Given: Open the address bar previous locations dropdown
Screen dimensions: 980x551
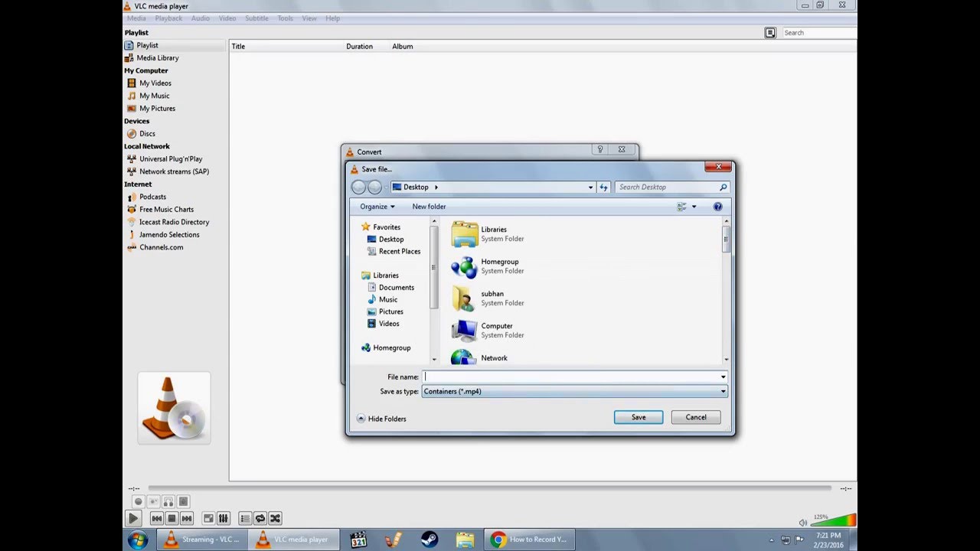Looking at the screenshot, I should (x=590, y=187).
